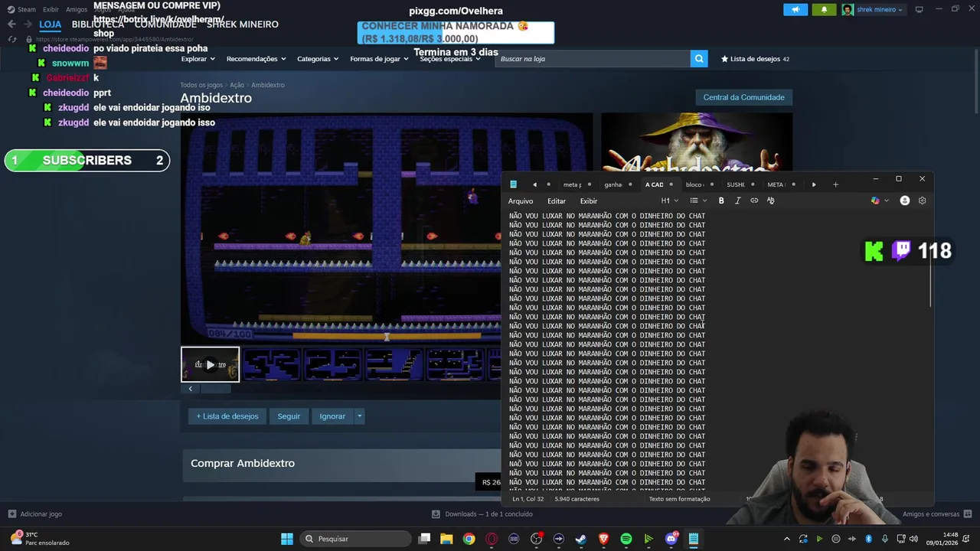Viewport: 980px width, 551px height.
Task: Open Chrome from taskbar
Action: coord(469,539)
